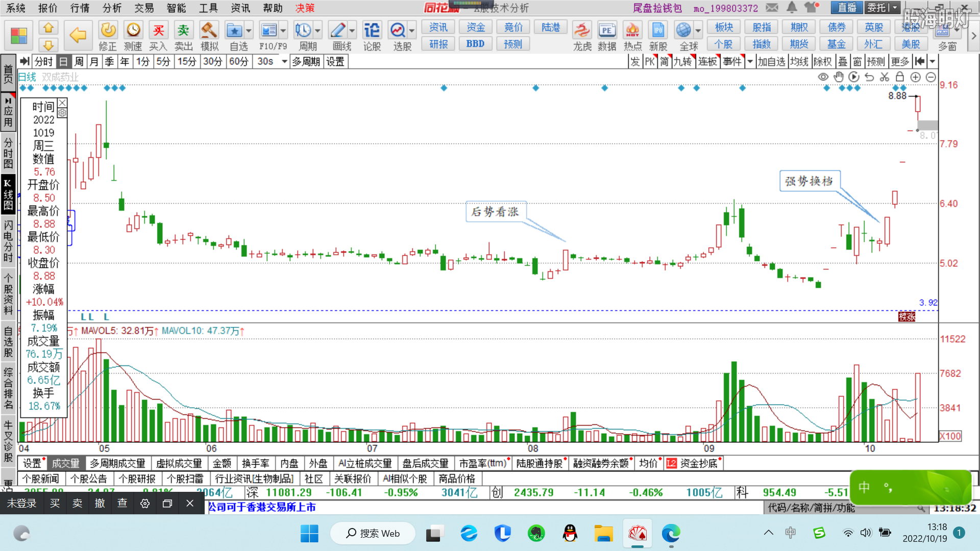Go to next stock with down arrow
This screenshot has width=980, height=551.
(48, 45)
